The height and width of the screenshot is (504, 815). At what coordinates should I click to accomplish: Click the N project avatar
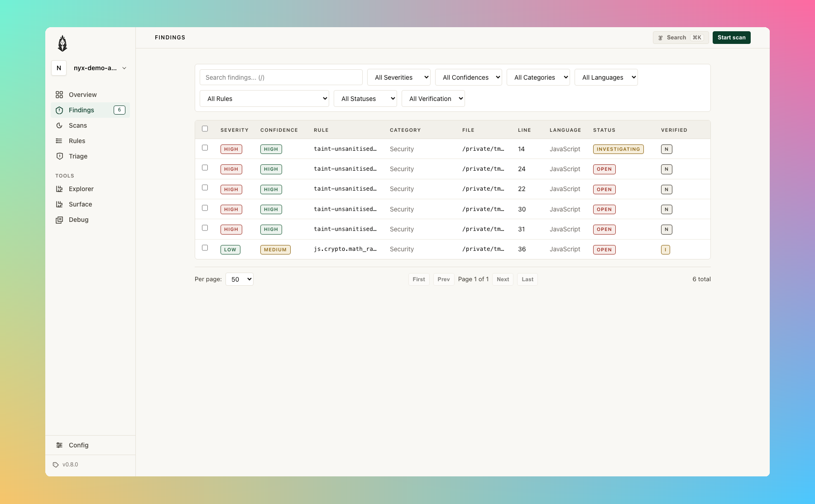pos(59,68)
